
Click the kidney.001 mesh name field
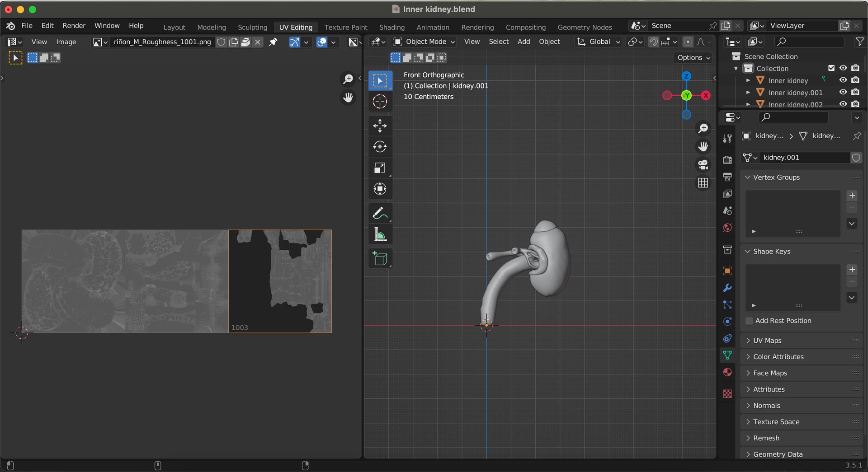pos(806,158)
